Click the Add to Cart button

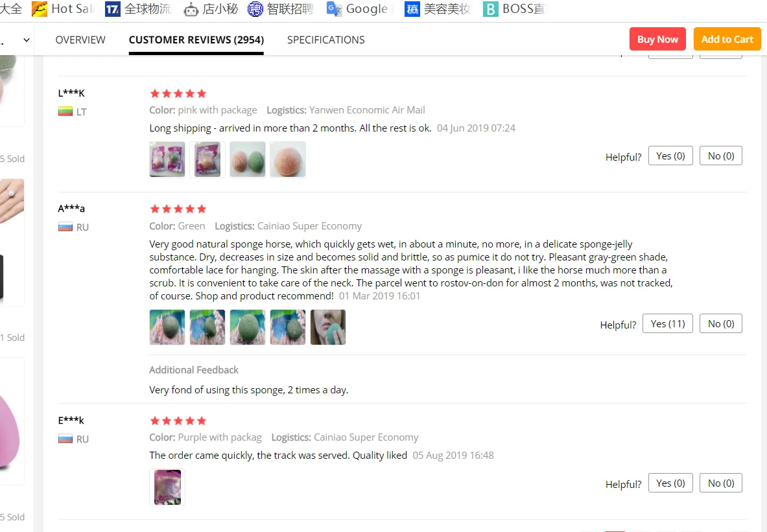click(727, 39)
